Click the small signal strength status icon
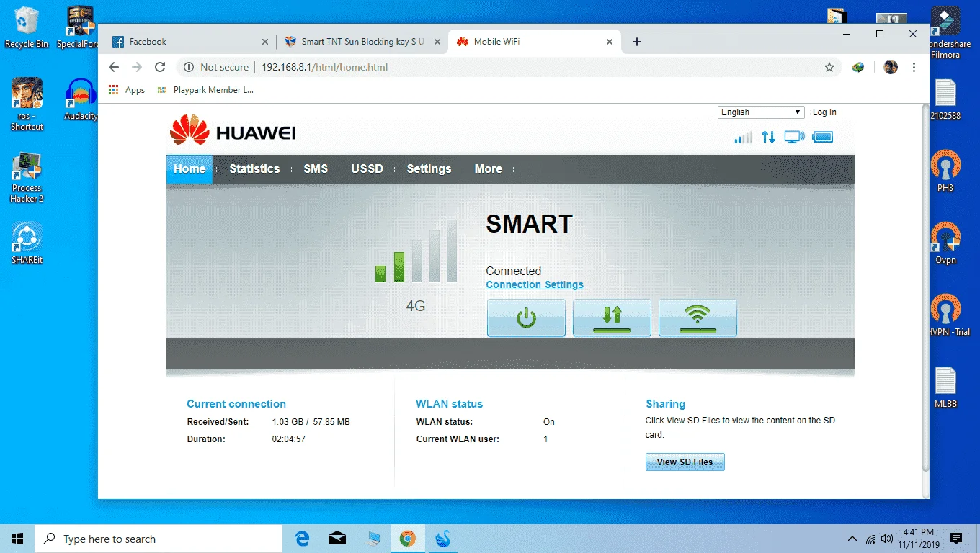This screenshot has width=980, height=553. pos(743,137)
